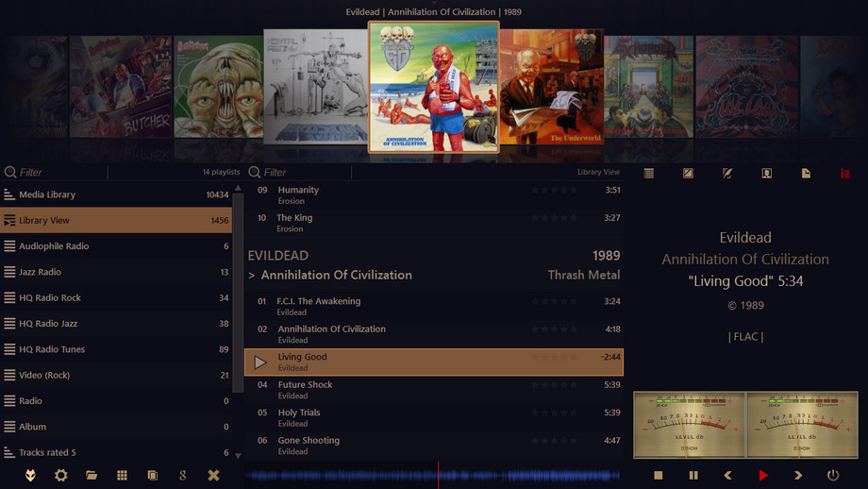Select the Butcher album cover in coverflow

[x=122, y=87]
